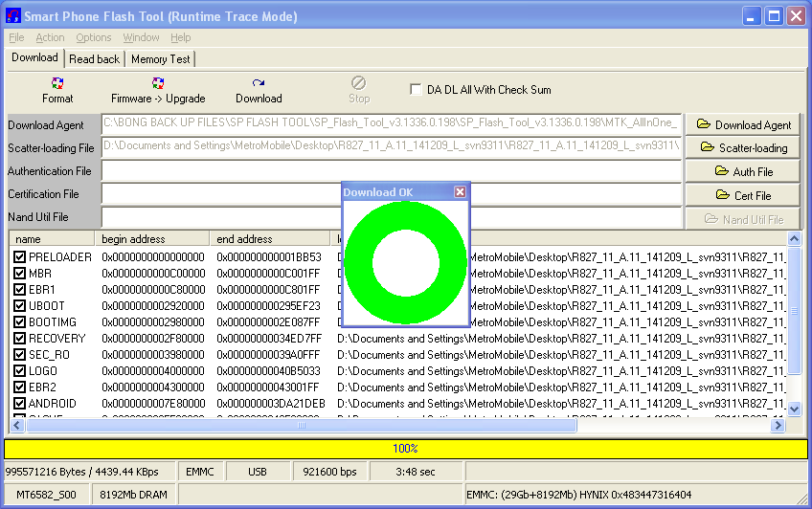Click the 'begin address' column header

(x=151, y=239)
